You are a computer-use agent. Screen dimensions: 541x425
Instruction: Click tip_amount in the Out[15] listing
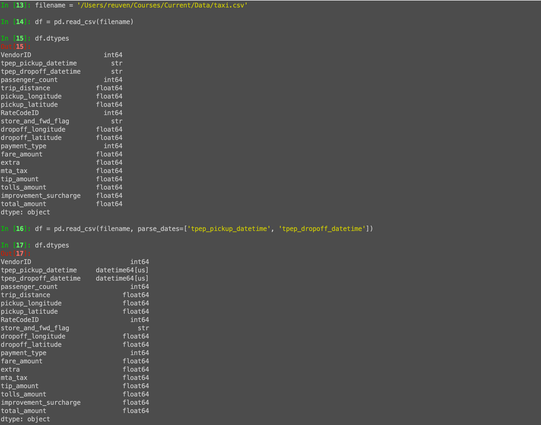coord(20,179)
